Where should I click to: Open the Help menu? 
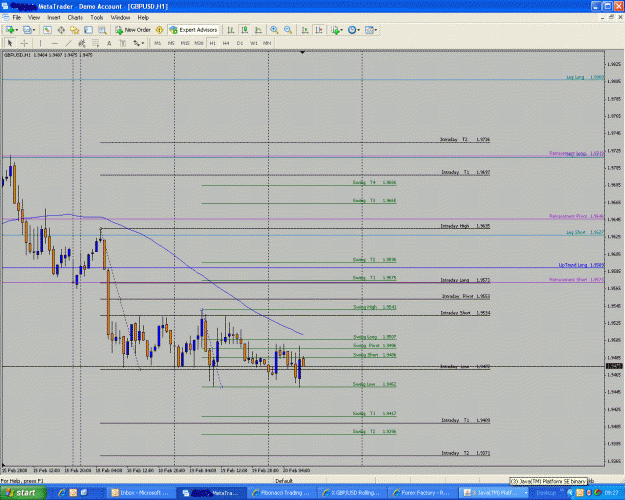click(143, 18)
